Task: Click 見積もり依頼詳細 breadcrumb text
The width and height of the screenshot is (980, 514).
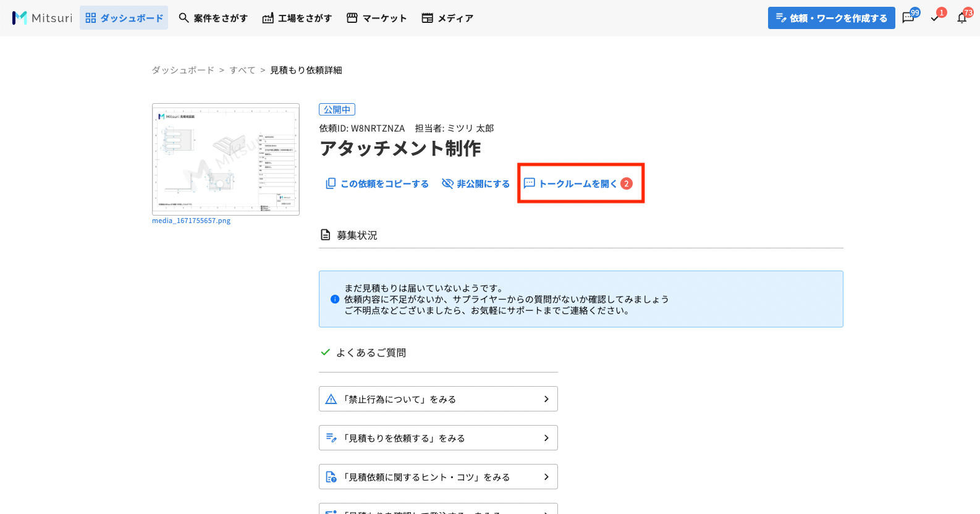Action: click(x=306, y=70)
